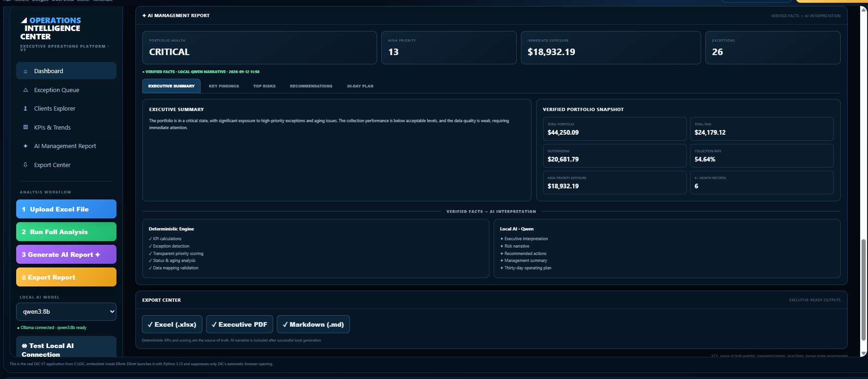Click the Collection Rate 54.64% value
Image resolution: width=868 pixels, height=379 pixels.
pyautogui.click(x=705, y=159)
